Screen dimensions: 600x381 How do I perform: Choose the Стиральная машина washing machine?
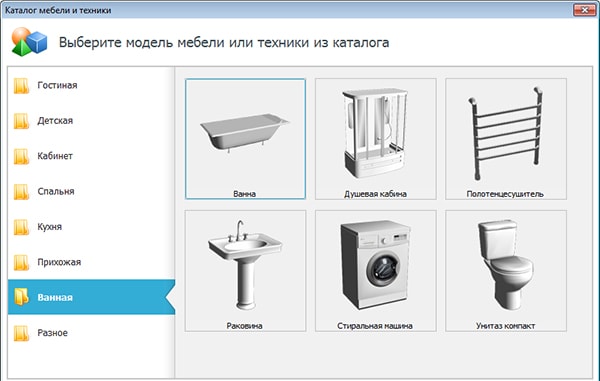coord(375,271)
